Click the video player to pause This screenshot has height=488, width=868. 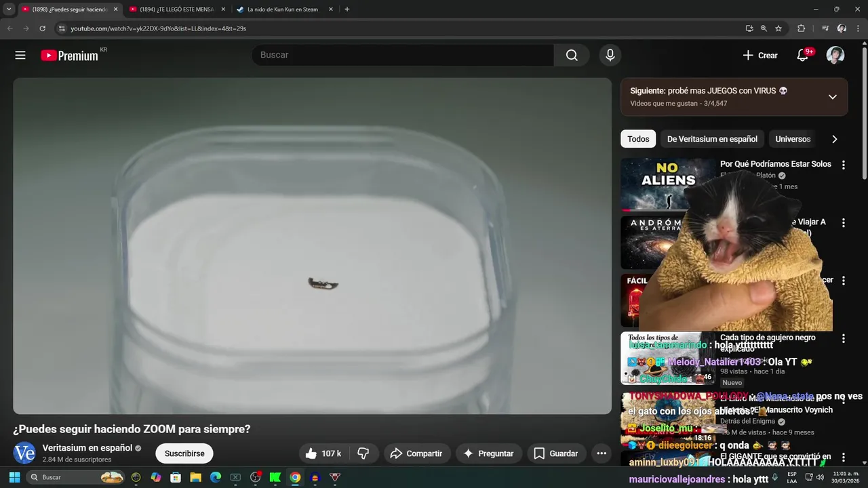tap(312, 245)
